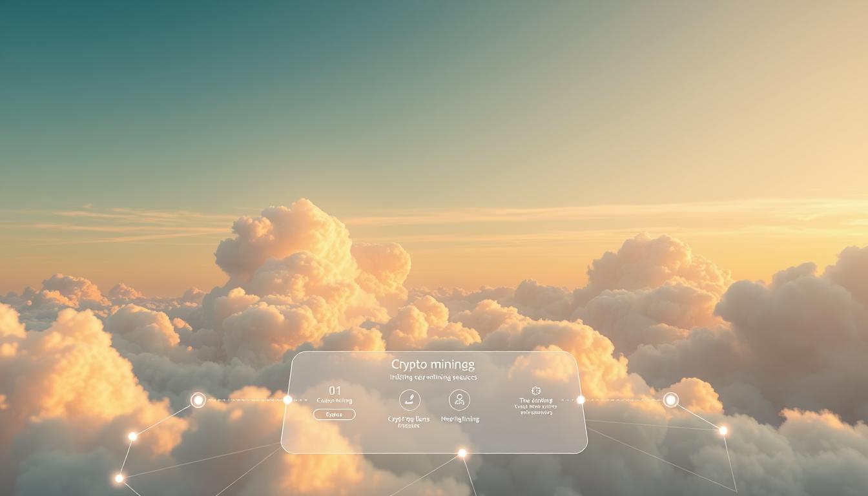Click the pill-shaped button below the 01 label
Viewport: 868px width, 496px height.
pos(334,415)
